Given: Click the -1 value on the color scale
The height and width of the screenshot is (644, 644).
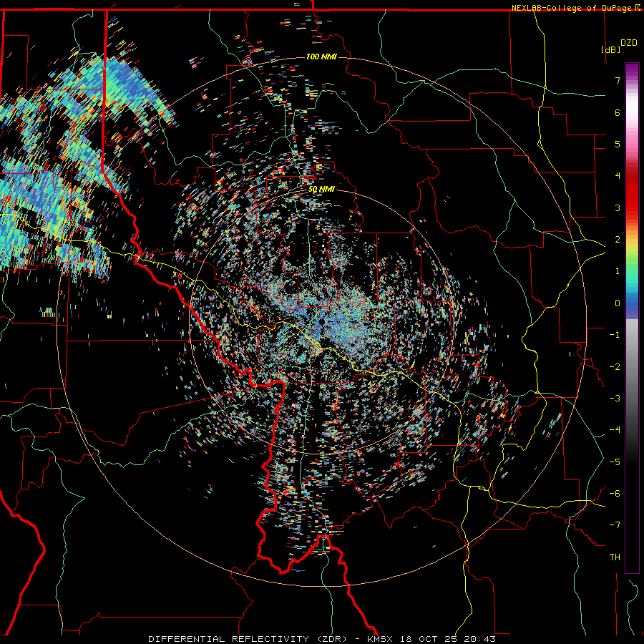Looking at the screenshot, I should point(615,335).
